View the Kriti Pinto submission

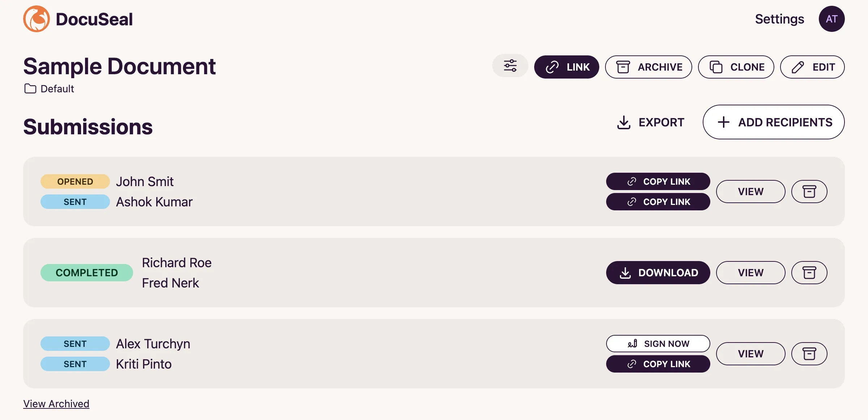point(750,354)
